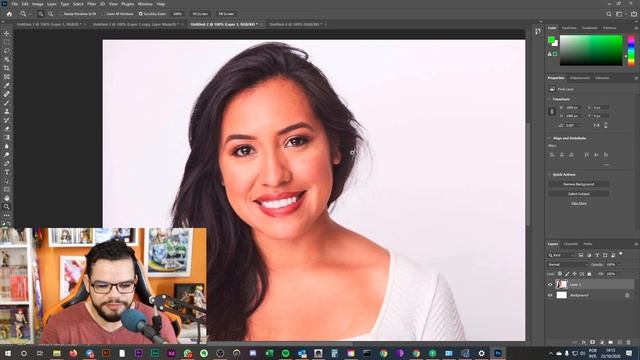Open the Search icon at top right
The image size is (640, 360).
click(609, 14)
